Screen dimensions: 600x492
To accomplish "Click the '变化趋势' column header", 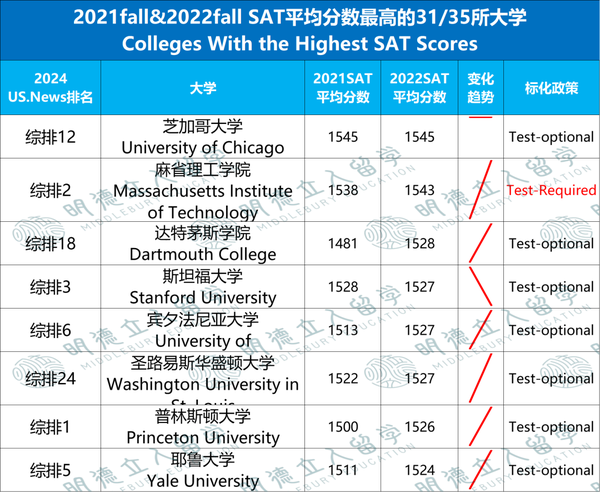I will coord(481,88).
